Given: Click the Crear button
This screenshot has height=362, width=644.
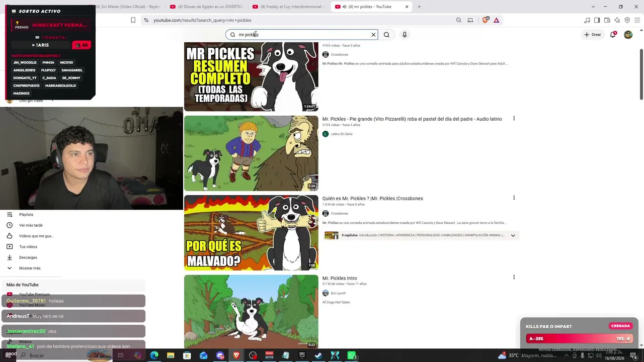Looking at the screenshot, I should tap(593, 35).
